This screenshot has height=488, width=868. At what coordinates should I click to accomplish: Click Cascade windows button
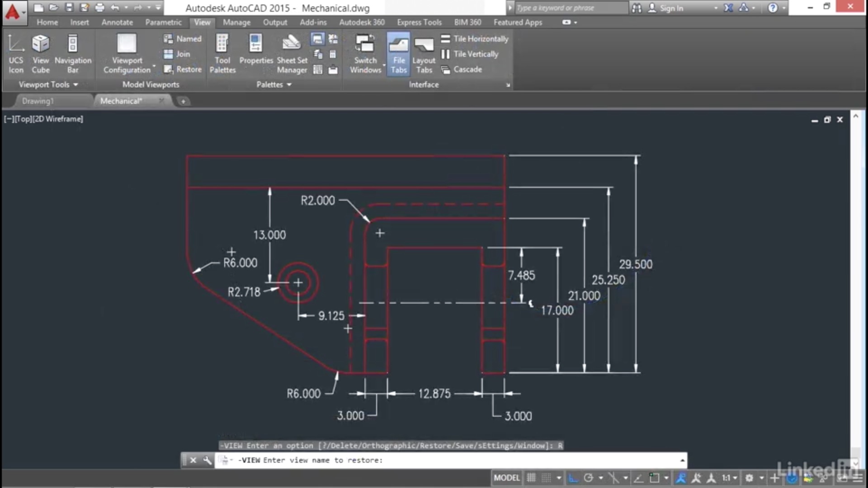462,69
